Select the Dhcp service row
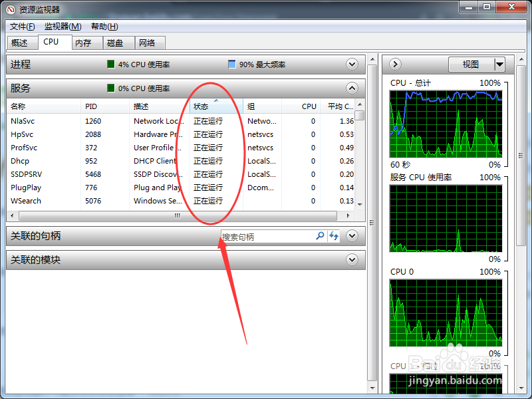The height and width of the screenshot is (399, 532). [x=181, y=161]
